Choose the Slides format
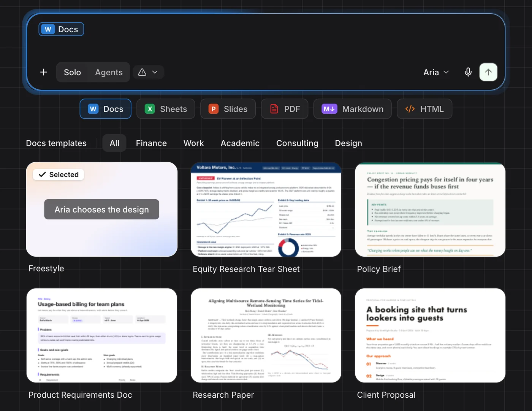 (x=228, y=109)
